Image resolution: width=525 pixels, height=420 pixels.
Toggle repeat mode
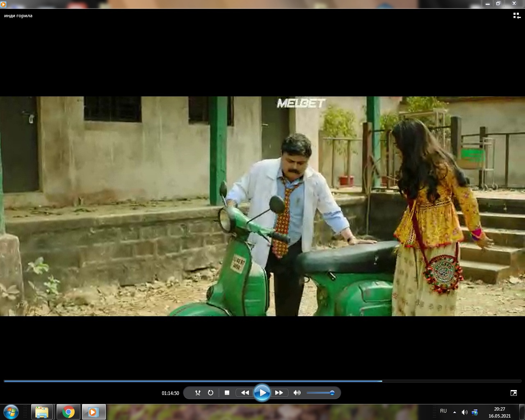click(x=210, y=393)
